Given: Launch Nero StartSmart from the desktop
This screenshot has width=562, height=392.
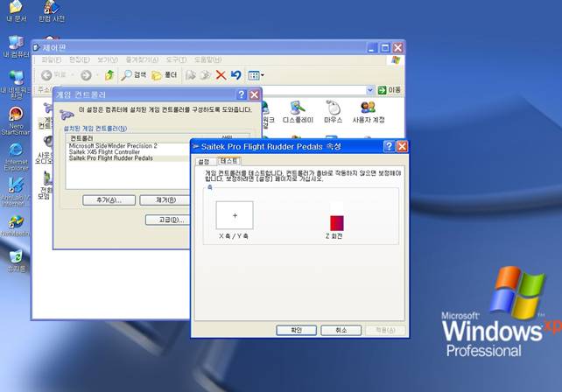Looking at the screenshot, I should [x=16, y=121].
